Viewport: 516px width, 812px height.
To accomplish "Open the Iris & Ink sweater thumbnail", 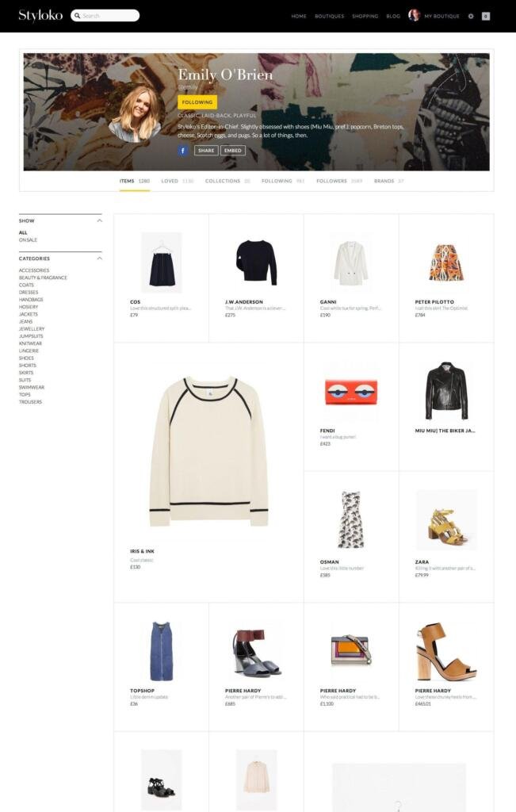I will 208,451.
